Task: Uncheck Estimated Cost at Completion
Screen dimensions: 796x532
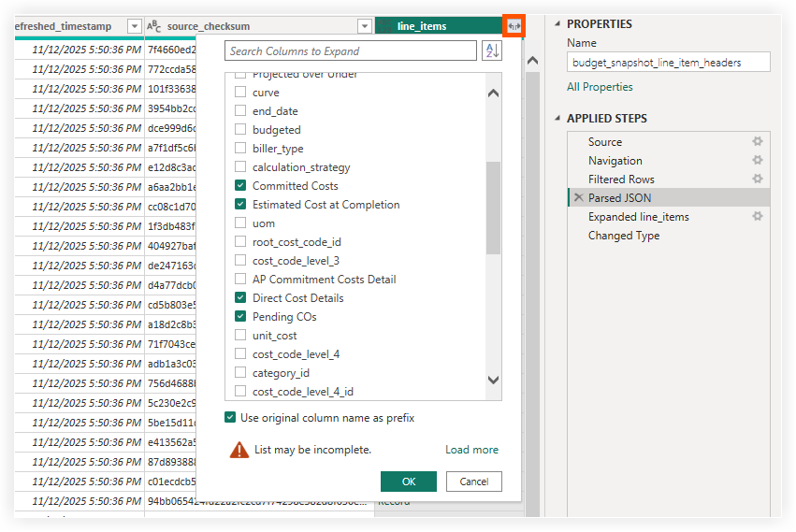Action: coord(240,204)
